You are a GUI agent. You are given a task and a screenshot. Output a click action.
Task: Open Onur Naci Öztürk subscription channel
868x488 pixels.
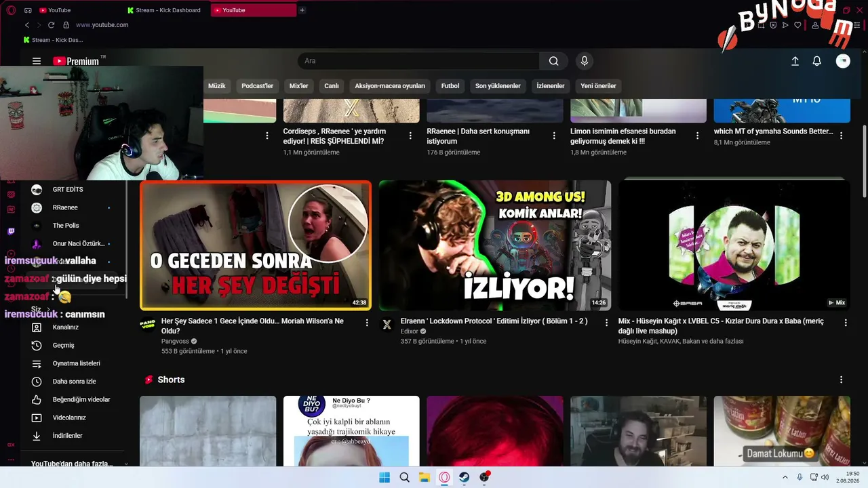[x=78, y=243]
